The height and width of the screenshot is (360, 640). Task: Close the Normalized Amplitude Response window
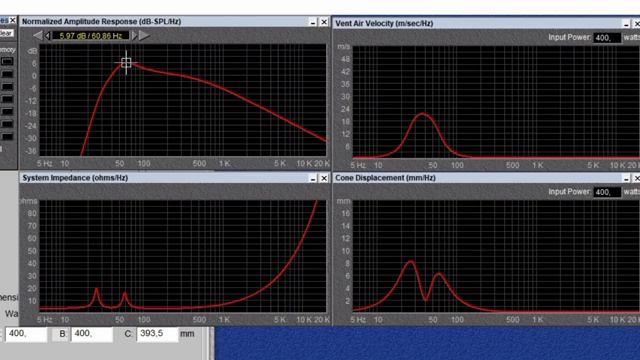(x=324, y=22)
